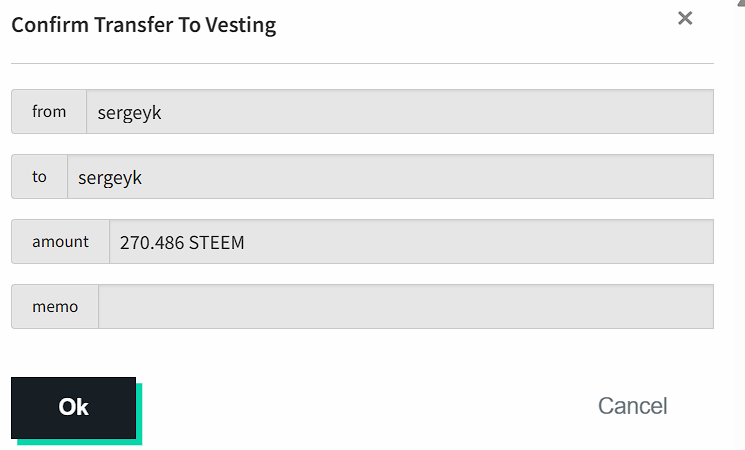Click the right end of the memo field

tap(695, 307)
